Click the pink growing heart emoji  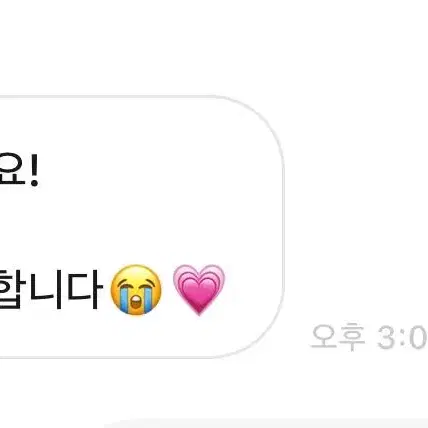199,289
